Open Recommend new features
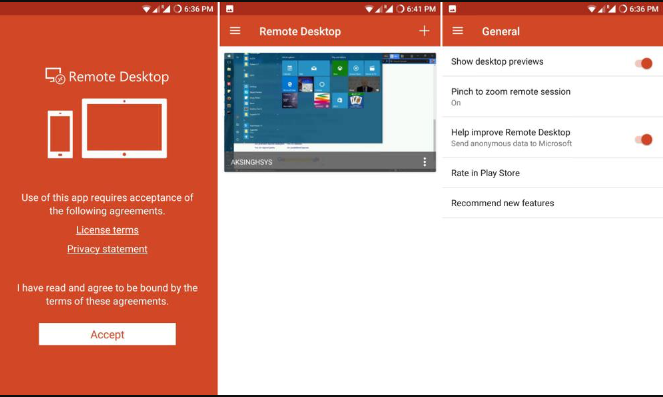The height and width of the screenshot is (397, 663). 552,203
